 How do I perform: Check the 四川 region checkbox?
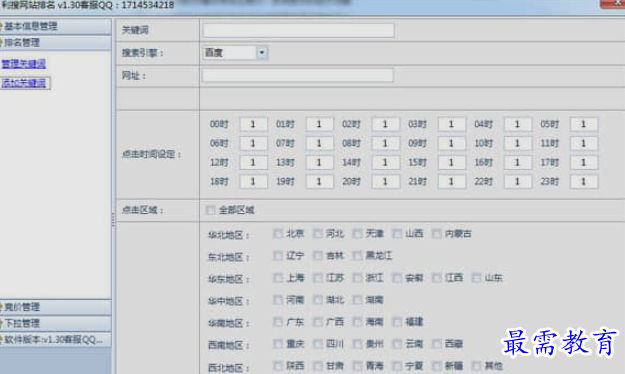point(318,344)
